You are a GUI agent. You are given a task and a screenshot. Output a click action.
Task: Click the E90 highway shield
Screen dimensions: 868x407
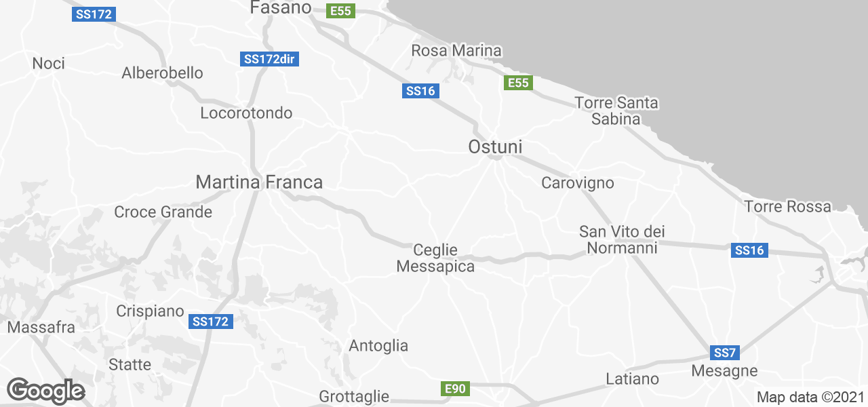click(454, 389)
